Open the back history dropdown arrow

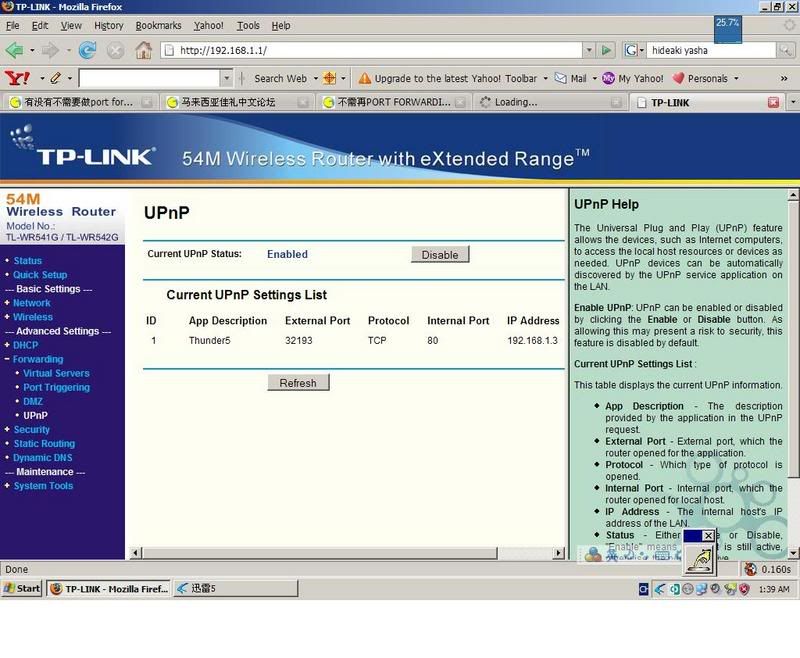pyautogui.click(x=32, y=50)
